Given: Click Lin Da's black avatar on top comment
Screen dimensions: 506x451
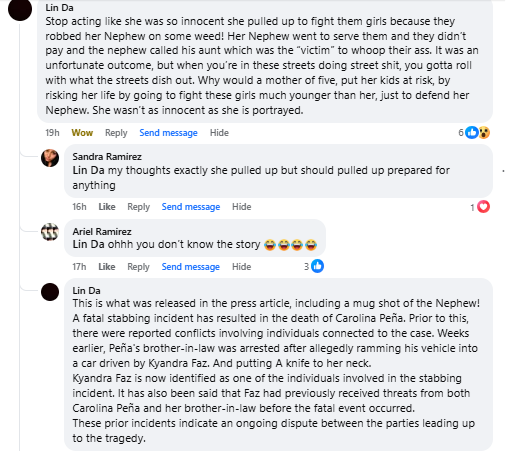Looking at the screenshot, I should tap(20, 9).
